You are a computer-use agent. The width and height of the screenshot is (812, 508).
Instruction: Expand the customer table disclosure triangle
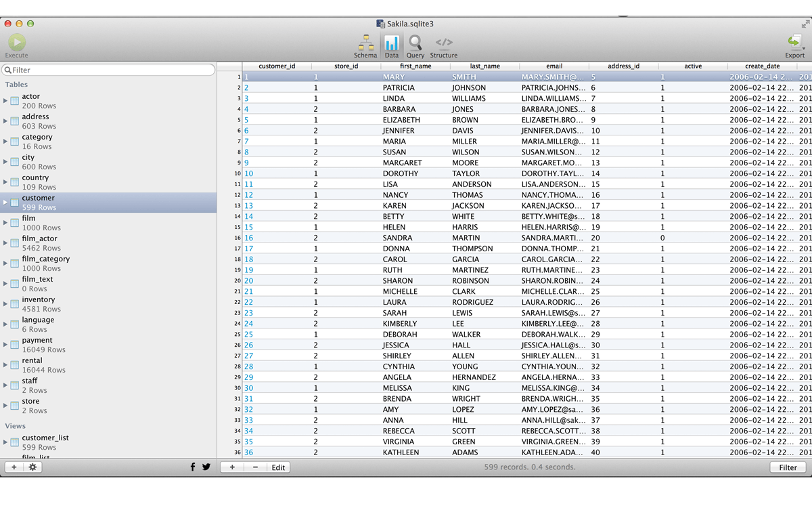click(5, 203)
